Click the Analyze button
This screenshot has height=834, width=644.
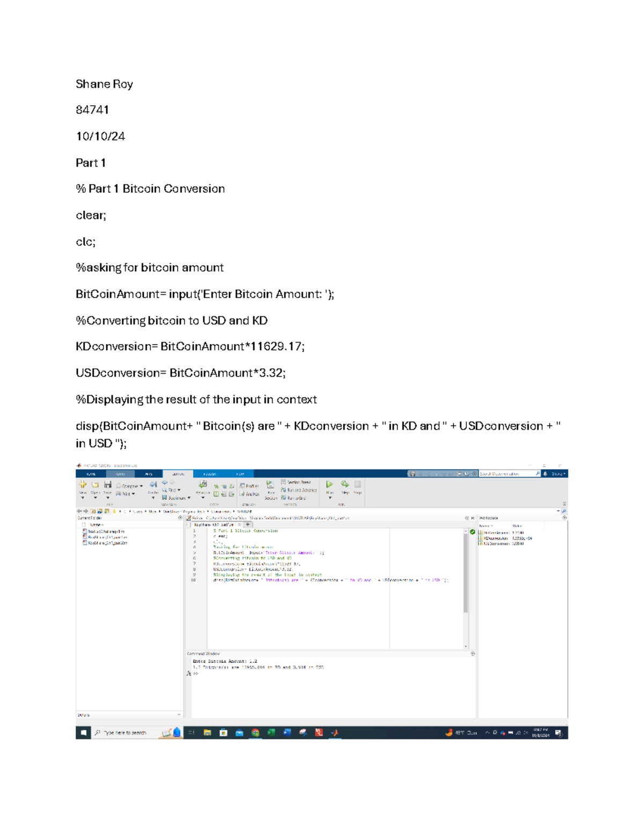(x=249, y=494)
